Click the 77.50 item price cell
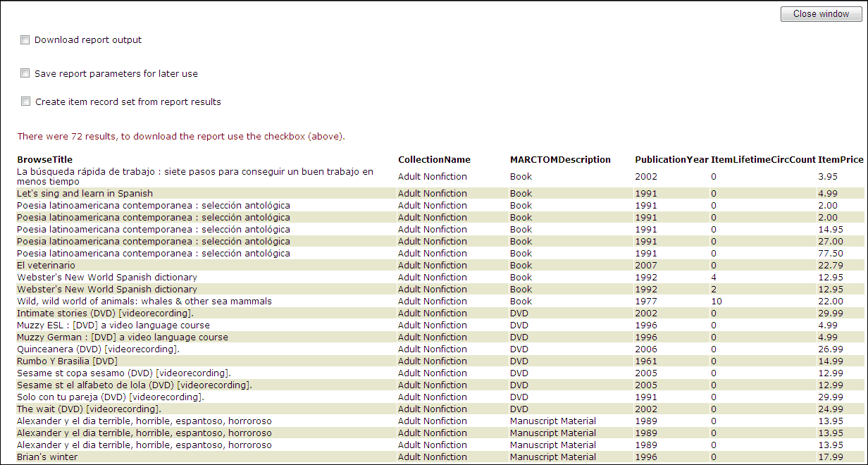The height and width of the screenshot is (465, 868). tap(830, 254)
